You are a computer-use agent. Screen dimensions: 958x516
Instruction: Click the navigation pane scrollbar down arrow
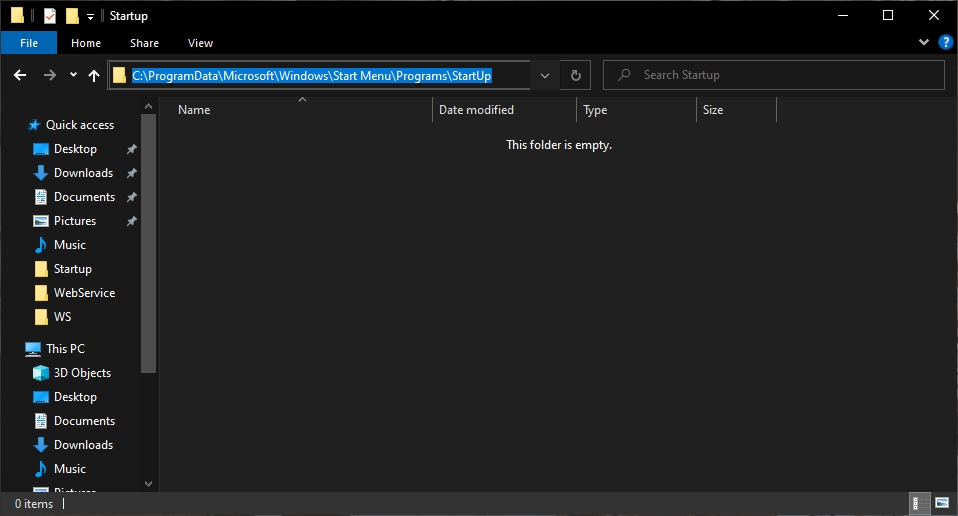pyautogui.click(x=149, y=483)
